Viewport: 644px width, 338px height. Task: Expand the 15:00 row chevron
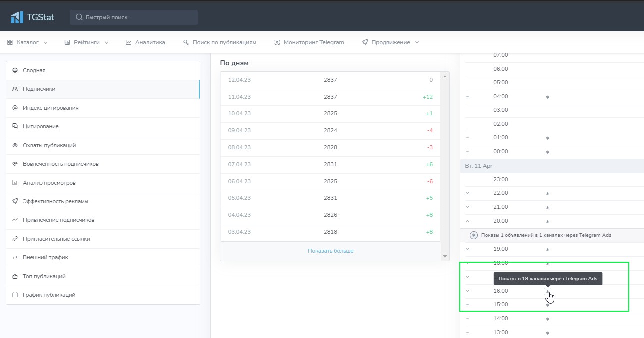(x=468, y=304)
